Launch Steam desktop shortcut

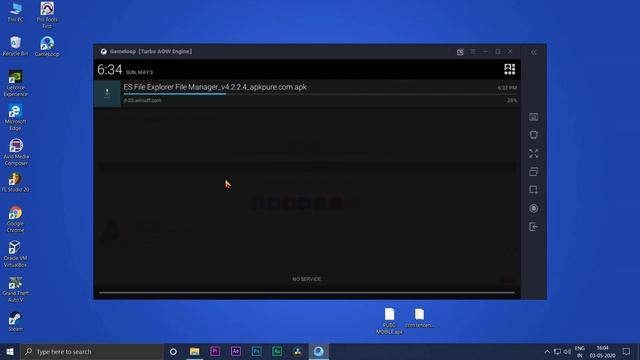pos(16,321)
